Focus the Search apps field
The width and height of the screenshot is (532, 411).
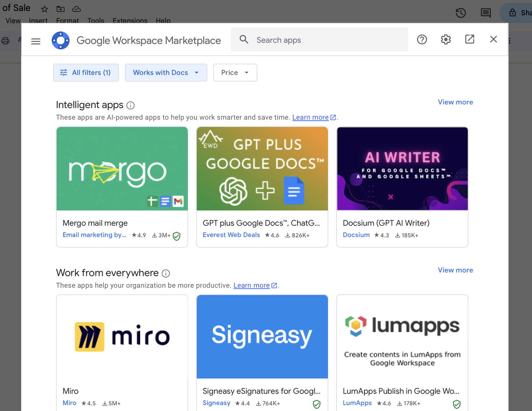point(319,40)
